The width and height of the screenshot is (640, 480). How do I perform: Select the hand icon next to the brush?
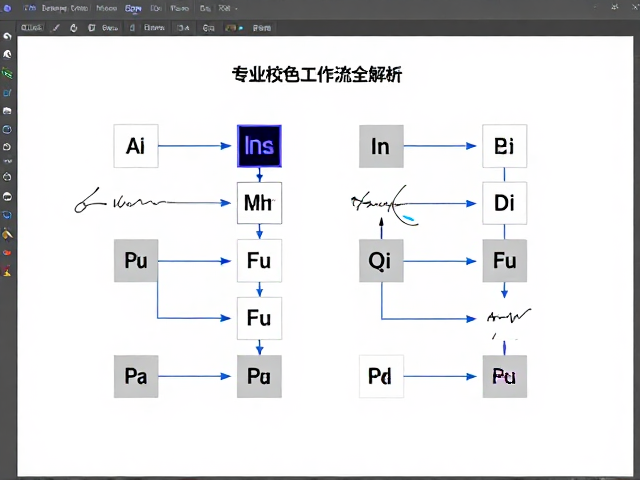[x=73, y=28]
